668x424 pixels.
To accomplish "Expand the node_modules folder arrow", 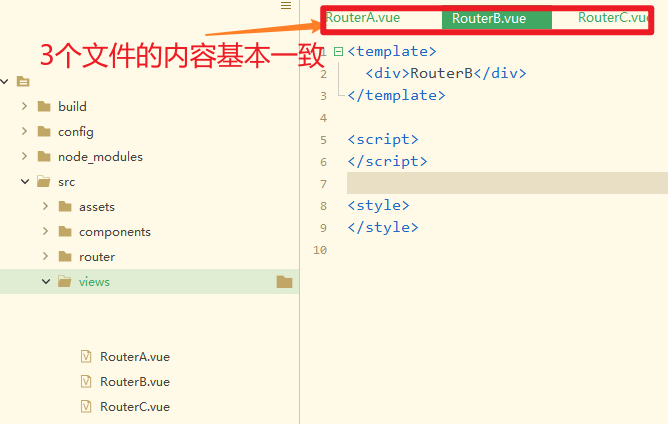I will click(x=25, y=156).
